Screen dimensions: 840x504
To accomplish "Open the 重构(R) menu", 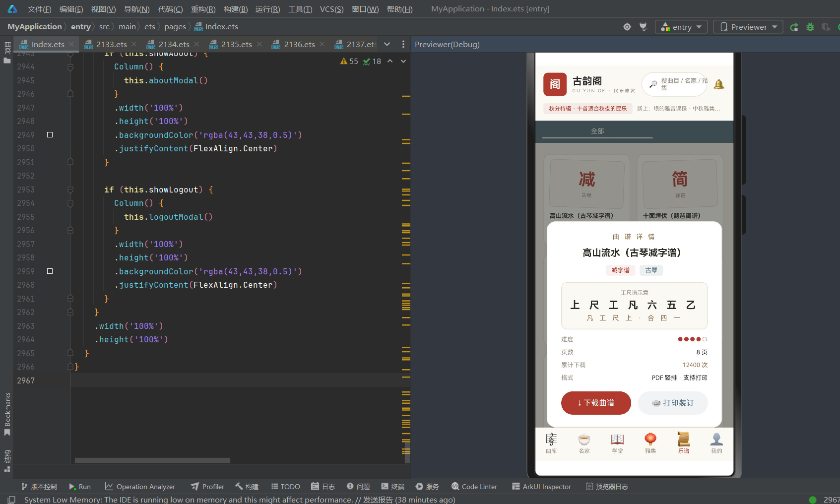I will (x=203, y=9).
